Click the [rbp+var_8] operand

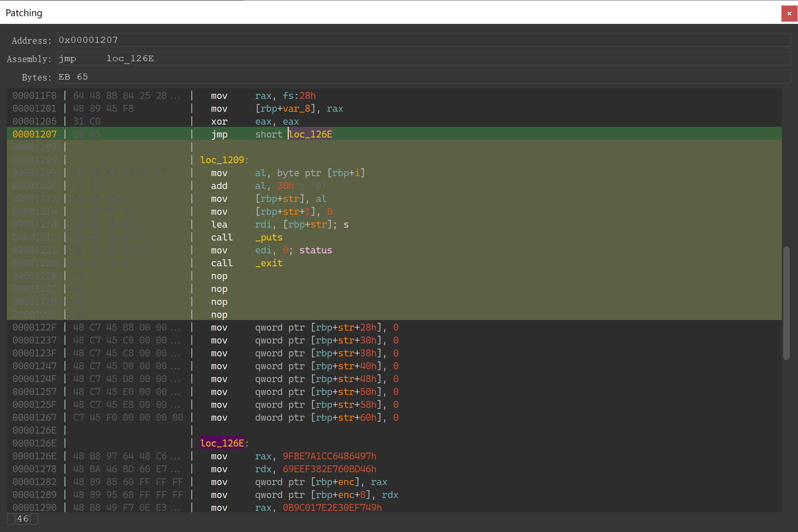pos(285,109)
